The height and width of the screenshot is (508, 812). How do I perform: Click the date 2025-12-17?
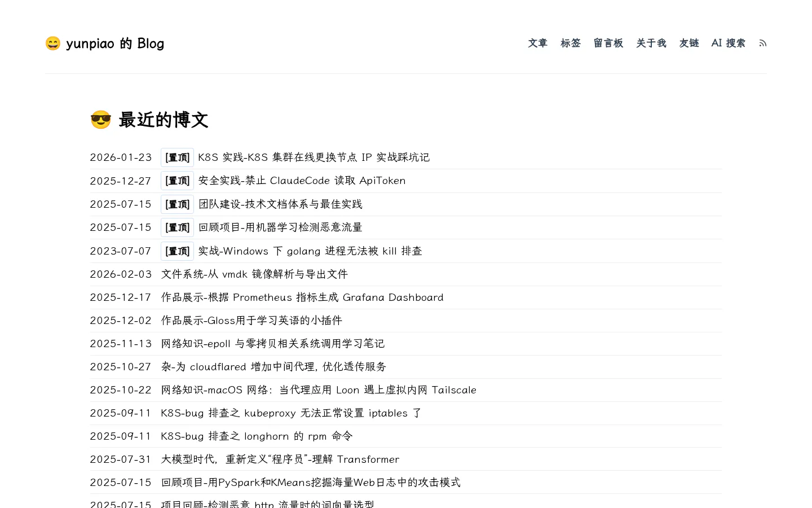coord(121,297)
